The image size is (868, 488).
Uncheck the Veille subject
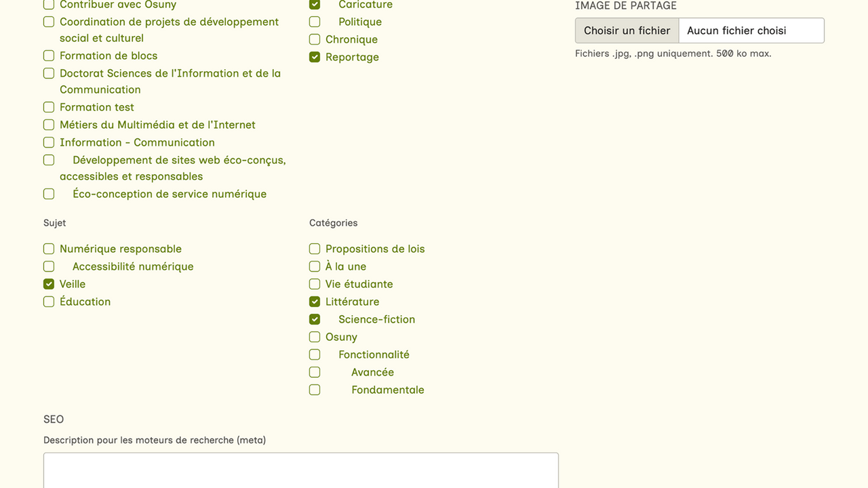click(49, 284)
